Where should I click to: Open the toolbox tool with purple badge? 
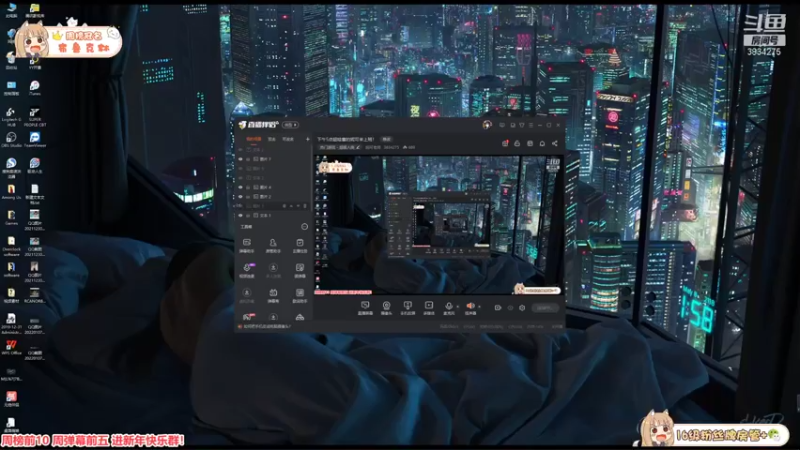247,270
